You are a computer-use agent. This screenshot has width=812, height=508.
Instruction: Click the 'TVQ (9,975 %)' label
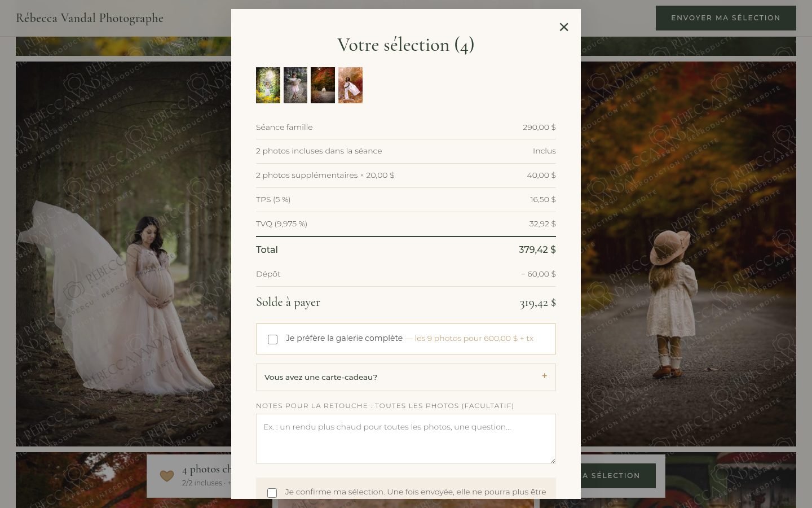click(x=282, y=224)
